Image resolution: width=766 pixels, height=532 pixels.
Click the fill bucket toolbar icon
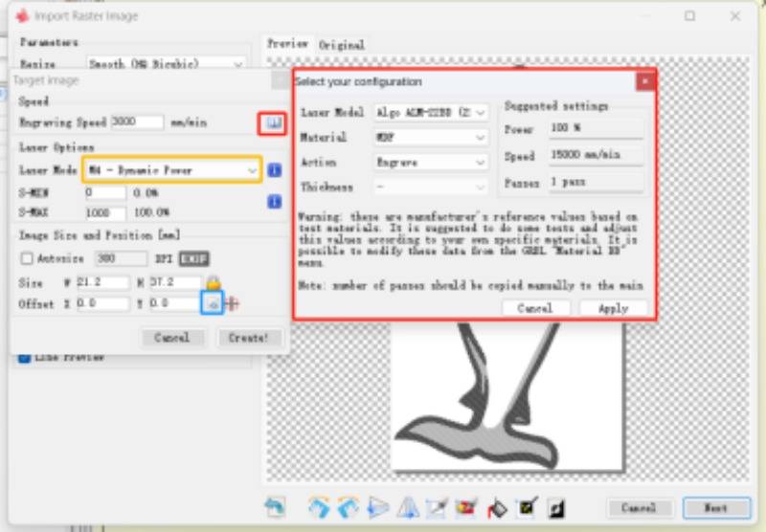[x=497, y=508]
